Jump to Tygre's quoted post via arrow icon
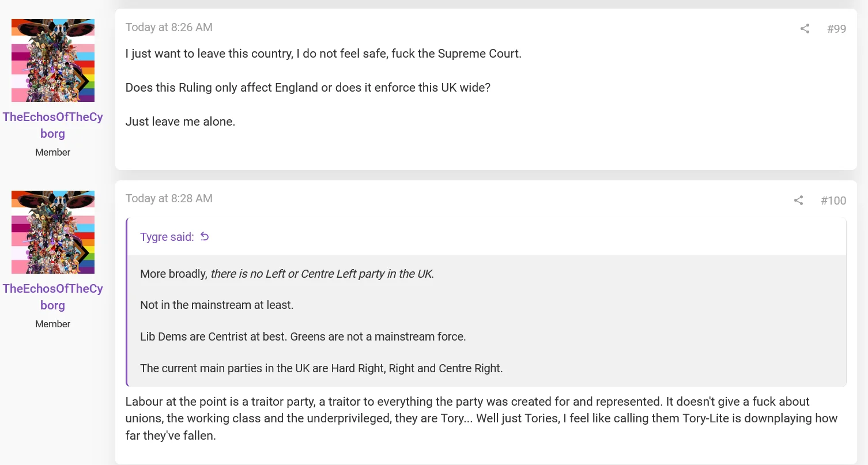Image resolution: width=868 pixels, height=465 pixels. tap(205, 237)
